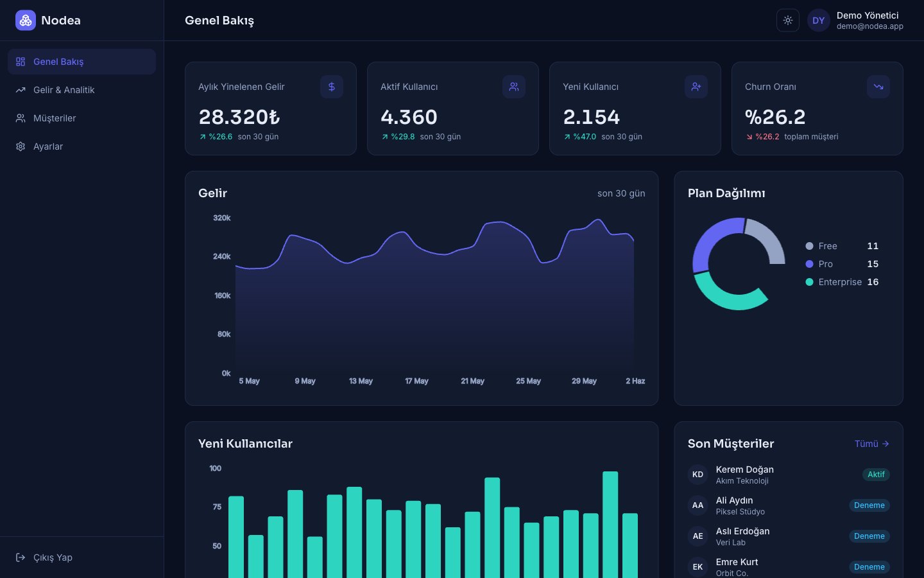Select customer Emre Kurt
This screenshot has width=924, height=578.
click(789, 567)
